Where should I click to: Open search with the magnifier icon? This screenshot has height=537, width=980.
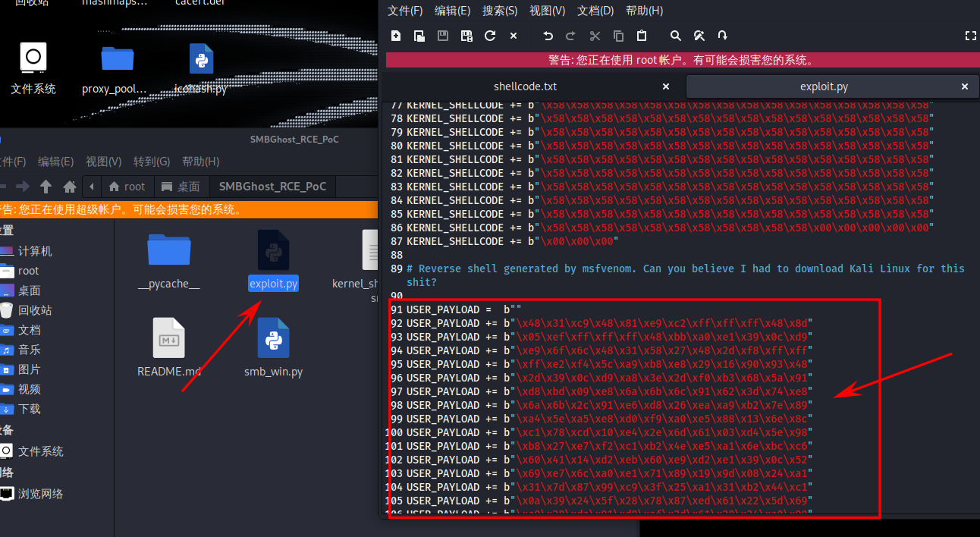pyautogui.click(x=676, y=36)
